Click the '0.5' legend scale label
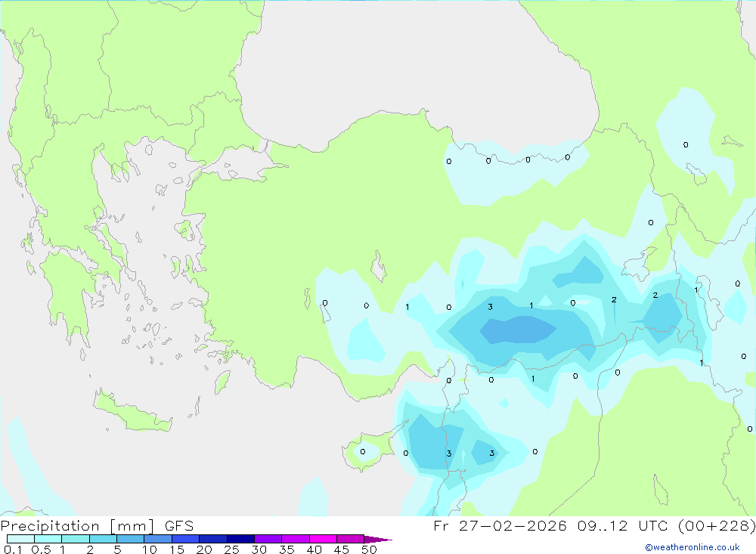Image resolution: width=756 pixels, height=554 pixels. pos(41,549)
